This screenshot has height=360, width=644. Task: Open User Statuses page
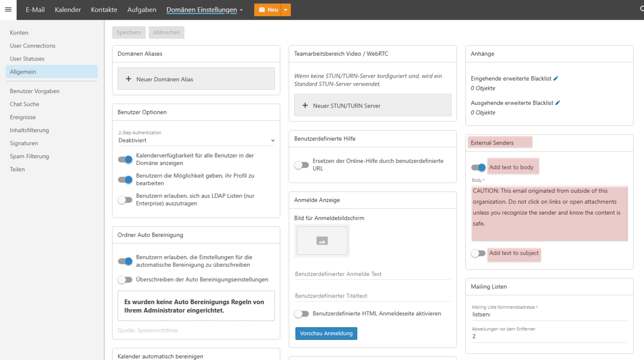tap(51, 59)
